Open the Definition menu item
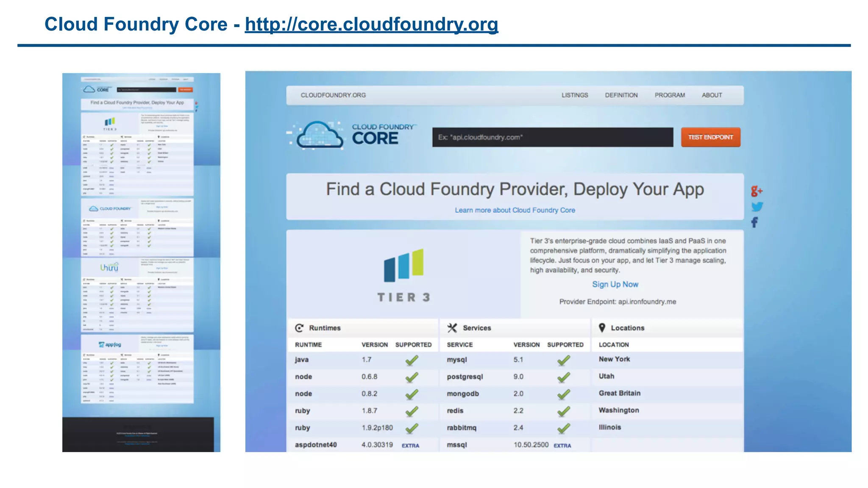The width and height of the screenshot is (868, 488). 621,95
